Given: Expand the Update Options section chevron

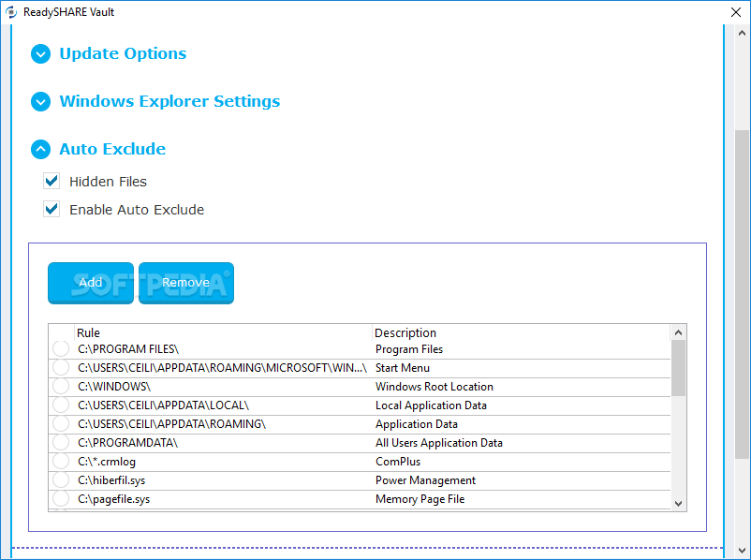Looking at the screenshot, I should pos(40,53).
